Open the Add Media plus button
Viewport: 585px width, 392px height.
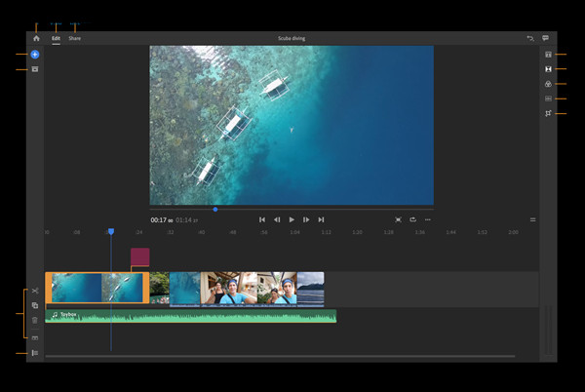(x=35, y=55)
